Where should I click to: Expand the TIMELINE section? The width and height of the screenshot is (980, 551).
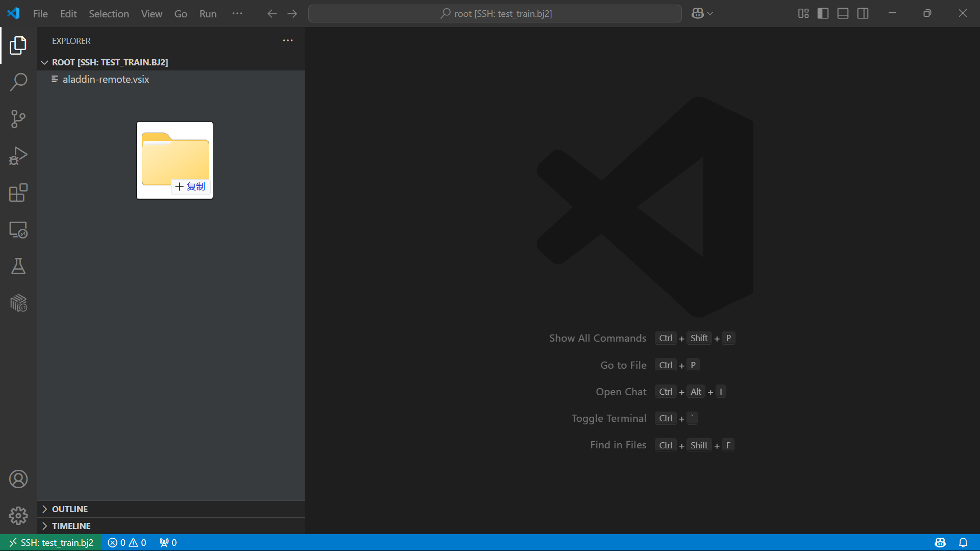pyautogui.click(x=71, y=526)
